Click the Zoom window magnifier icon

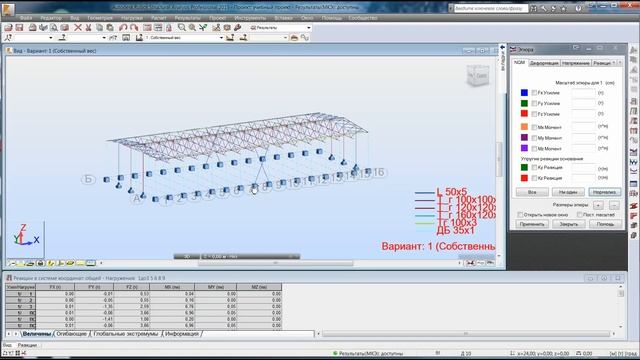[182, 27]
